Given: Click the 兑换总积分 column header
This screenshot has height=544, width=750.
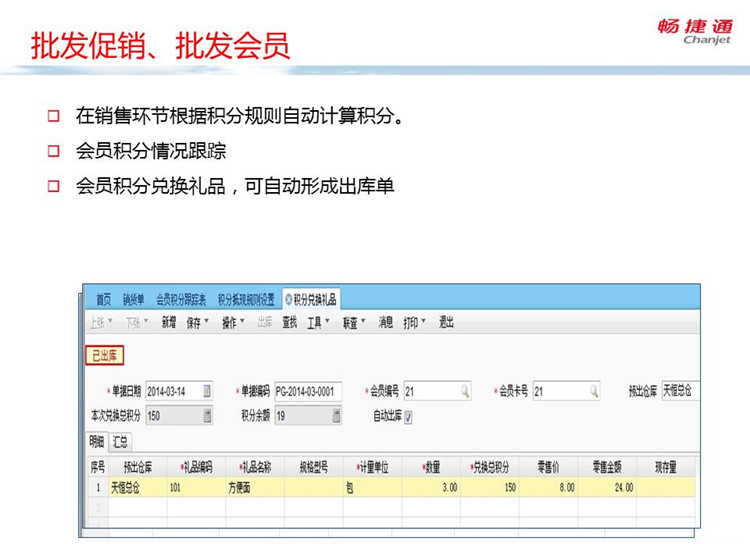Looking at the screenshot, I should (x=490, y=467).
